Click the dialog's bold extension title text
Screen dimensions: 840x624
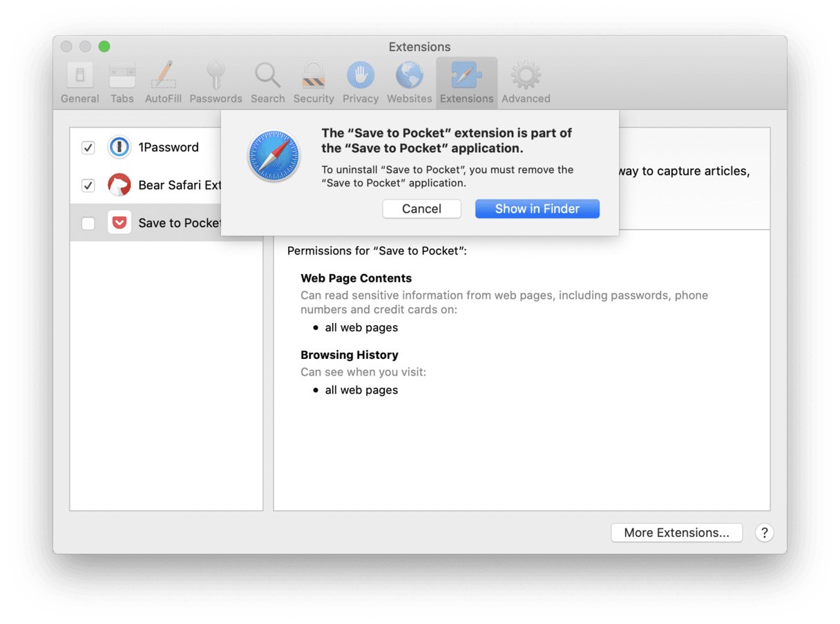(x=447, y=141)
